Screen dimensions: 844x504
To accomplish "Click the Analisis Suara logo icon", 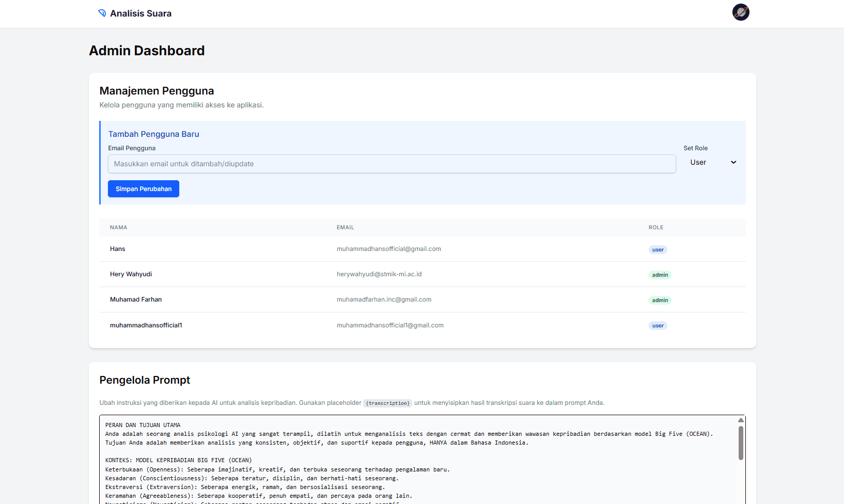I will (102, 13).
